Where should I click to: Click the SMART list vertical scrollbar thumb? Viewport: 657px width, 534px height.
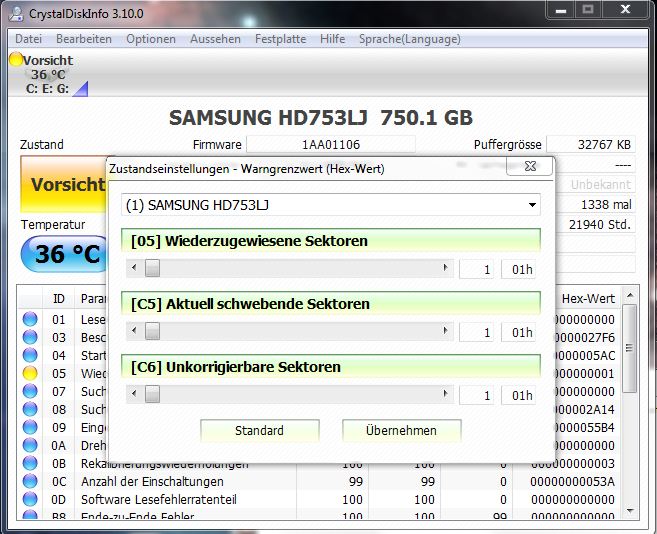click(x=630, y=348)
